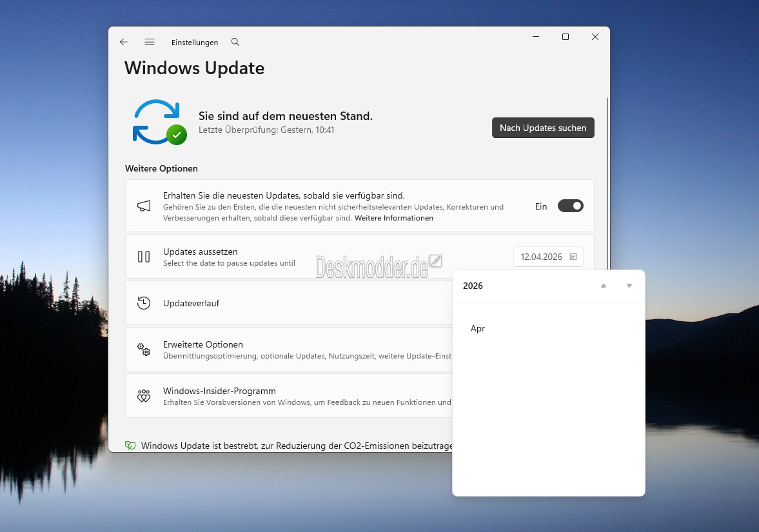Open the 12.04.2026 pause date picker

click(542, 257)
